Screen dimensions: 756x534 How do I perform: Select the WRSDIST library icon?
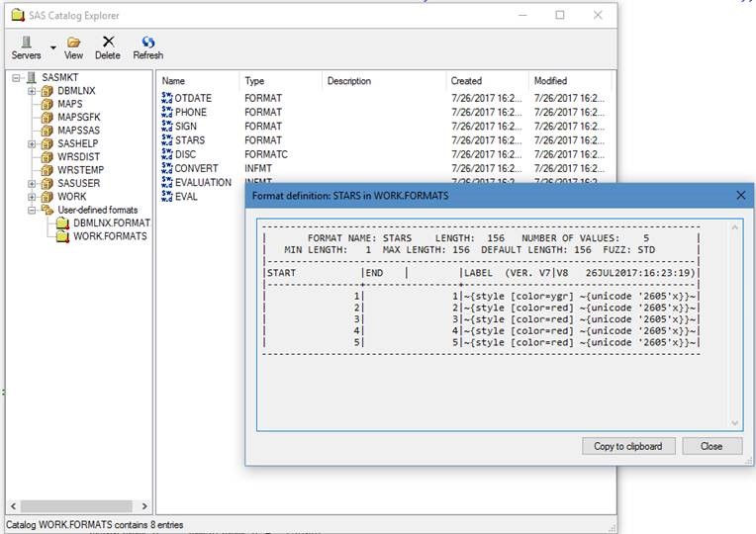click(47, 156)
